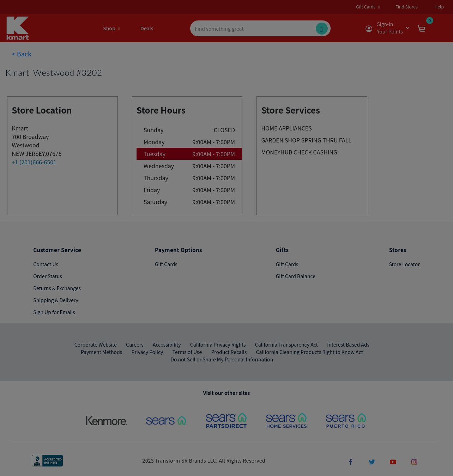This screenshot has height=476, width=453.
Task: Open Payment Methods link
Action: point(101,352)
